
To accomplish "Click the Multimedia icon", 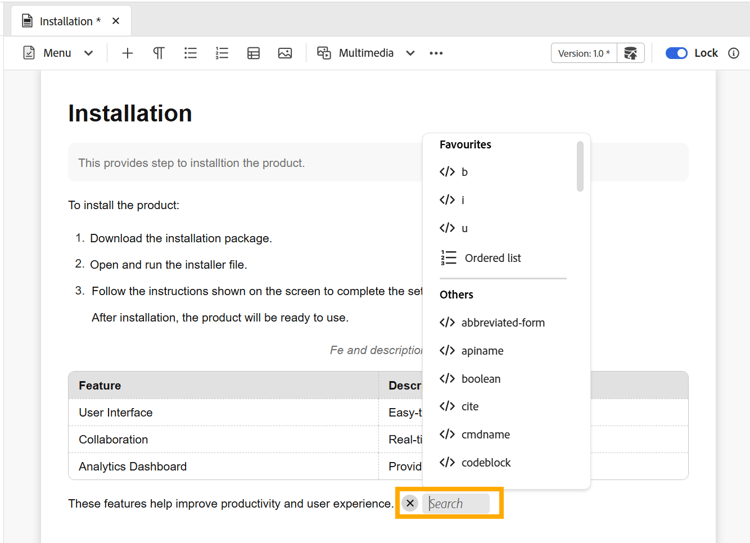I will click(324, 53).
